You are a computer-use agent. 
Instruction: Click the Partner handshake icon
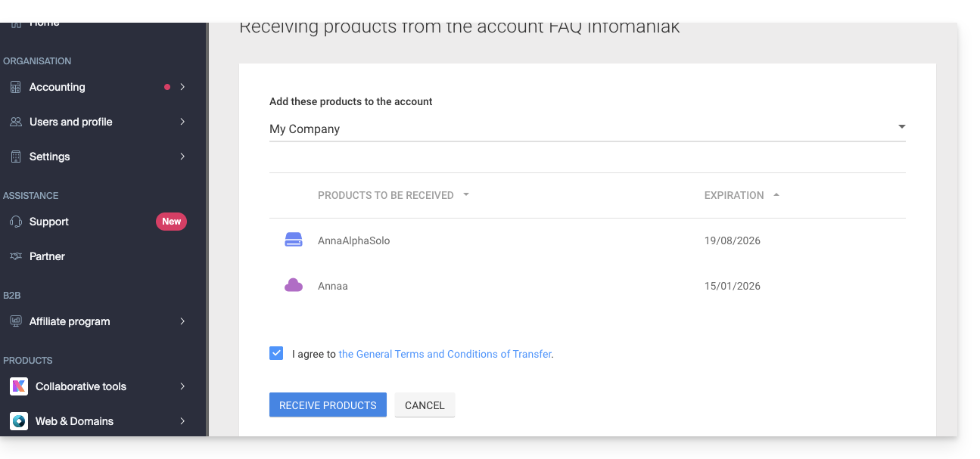[15, 256]
